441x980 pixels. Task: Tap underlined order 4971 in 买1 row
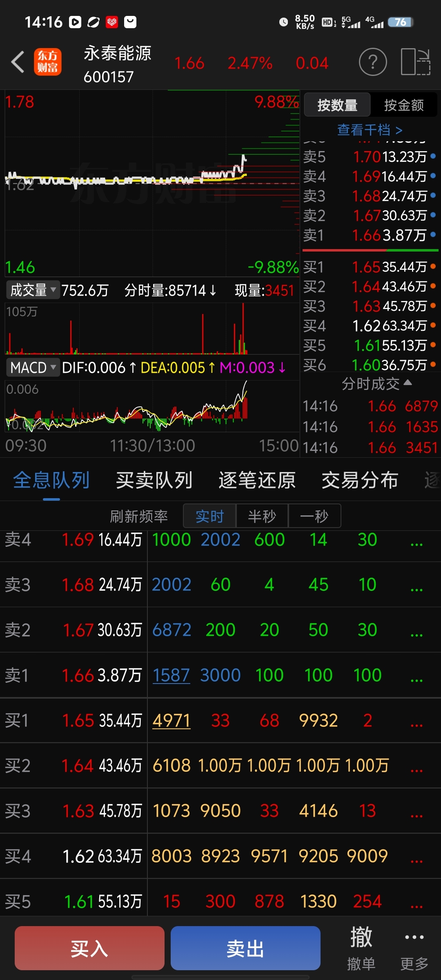(171, 720)
